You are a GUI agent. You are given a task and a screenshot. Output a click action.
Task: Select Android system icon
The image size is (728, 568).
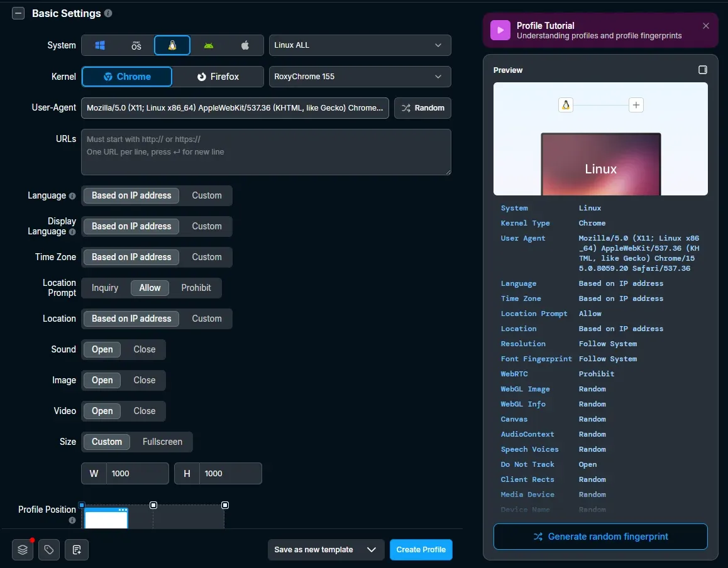tap(209, 45)
